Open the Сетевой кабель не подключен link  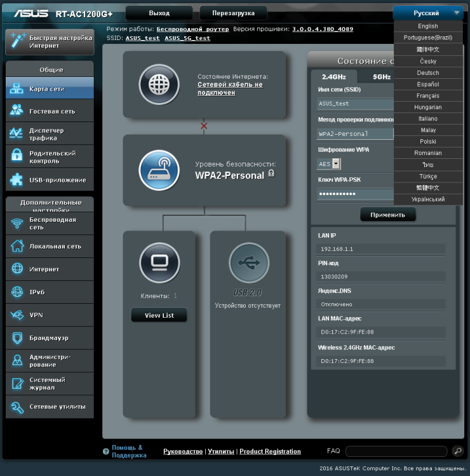click(x=230, y=88)
